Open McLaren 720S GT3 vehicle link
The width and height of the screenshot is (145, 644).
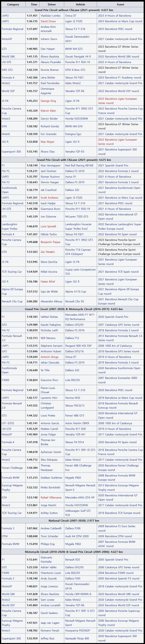click(x=77, y=217)
